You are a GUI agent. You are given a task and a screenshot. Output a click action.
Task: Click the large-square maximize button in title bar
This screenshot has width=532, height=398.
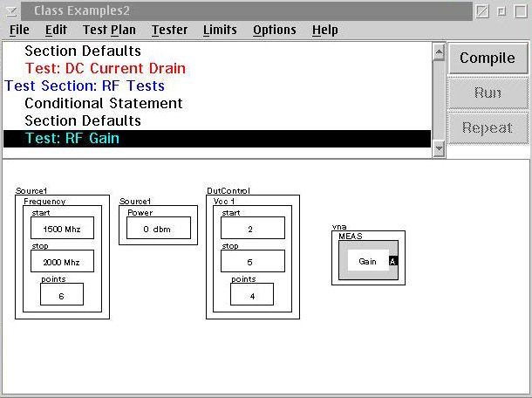[x=521, y=11]
